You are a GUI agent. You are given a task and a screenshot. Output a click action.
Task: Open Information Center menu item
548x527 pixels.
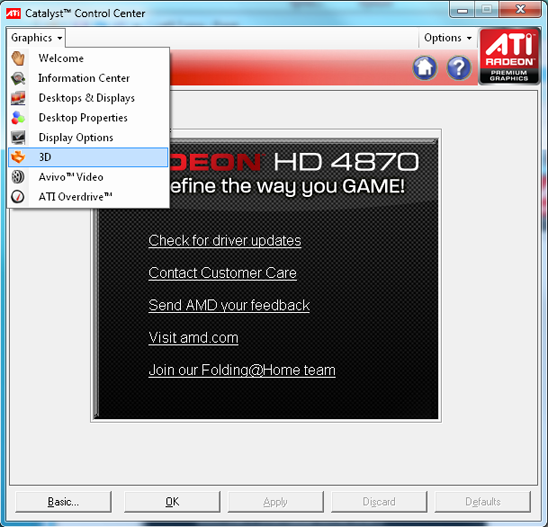(88, 78)
